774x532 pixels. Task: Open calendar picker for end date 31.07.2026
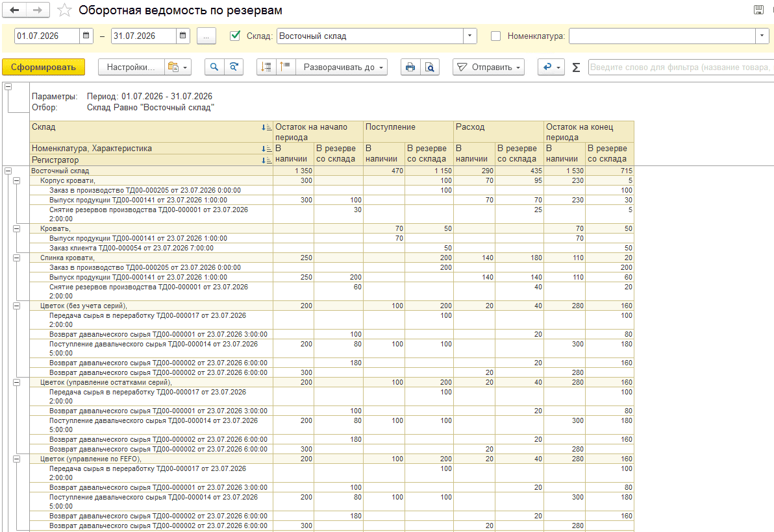point(182,36)
